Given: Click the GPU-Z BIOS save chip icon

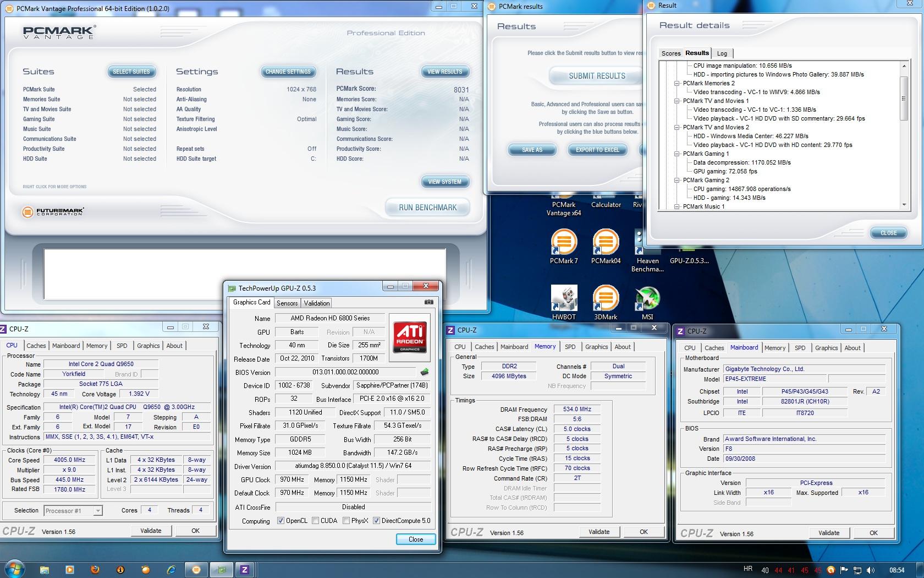Looking at the screenshot, I should [425, 372].
